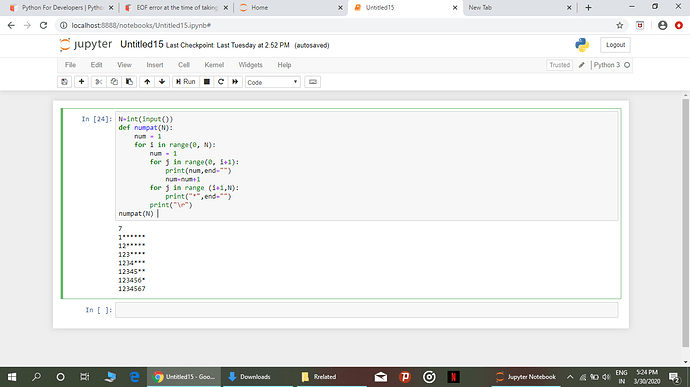
Task: Click the pencil edit mode indicator
Action: point(582,65)
